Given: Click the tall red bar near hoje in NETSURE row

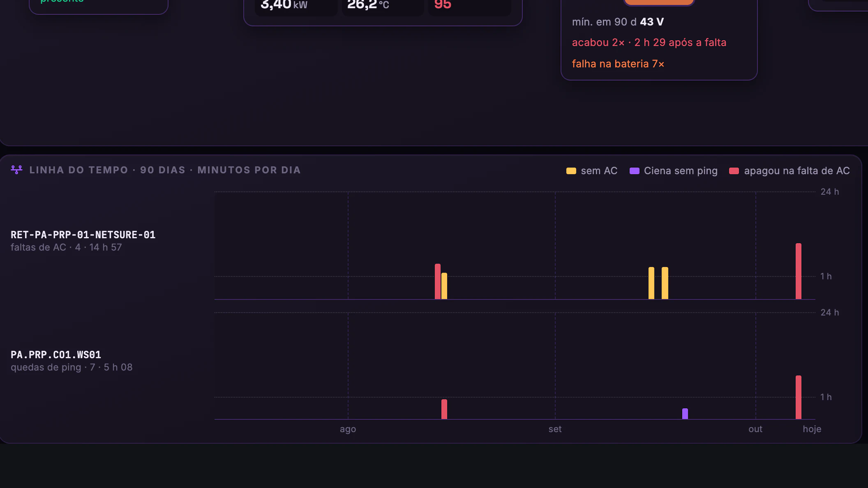Looking at the screenshot, I should coord(799,271).
